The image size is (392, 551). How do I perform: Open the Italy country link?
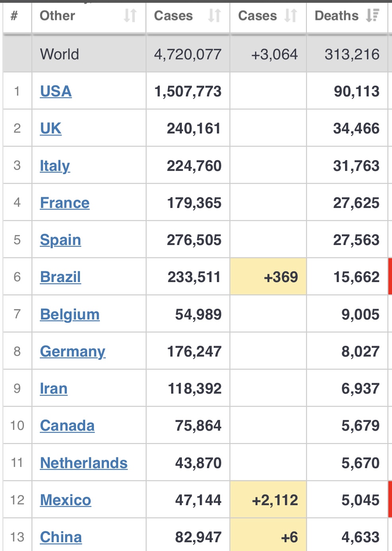click(55, 166)
